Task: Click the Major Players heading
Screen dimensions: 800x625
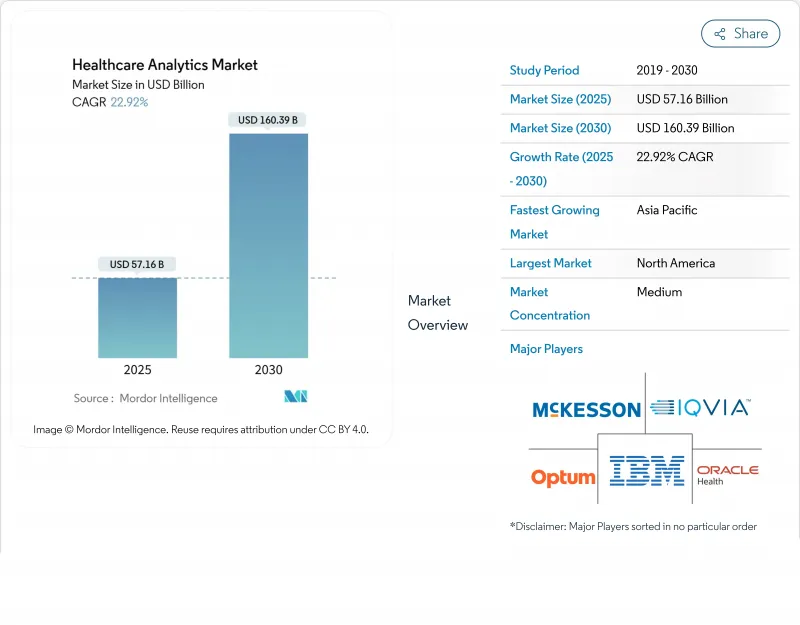Action: [x=546, y=349]
